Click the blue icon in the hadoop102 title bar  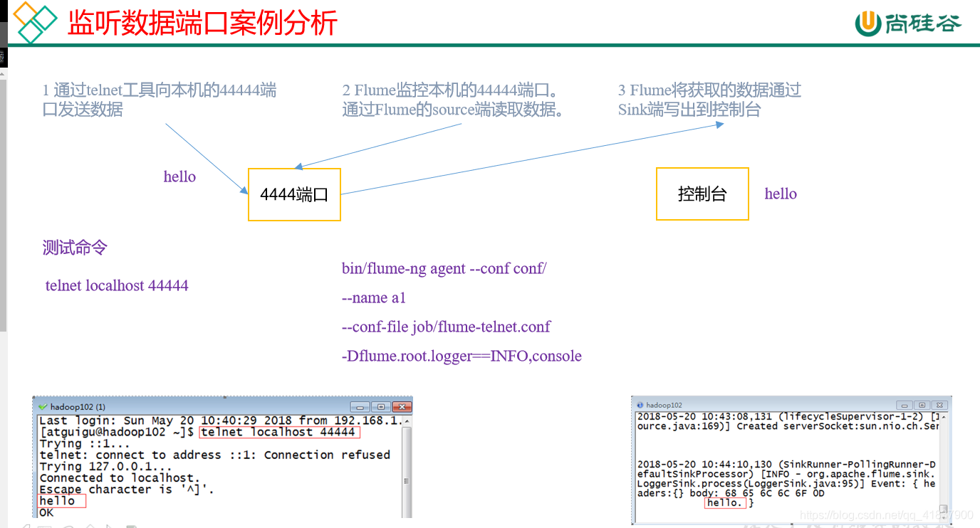point(640,405)
